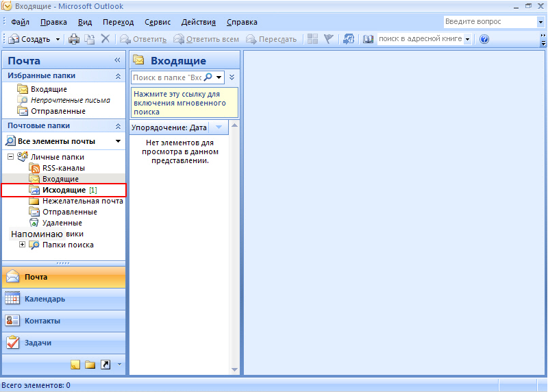Click the search magnifier icon in folder search
548x392 pixels.
(208, 77)
